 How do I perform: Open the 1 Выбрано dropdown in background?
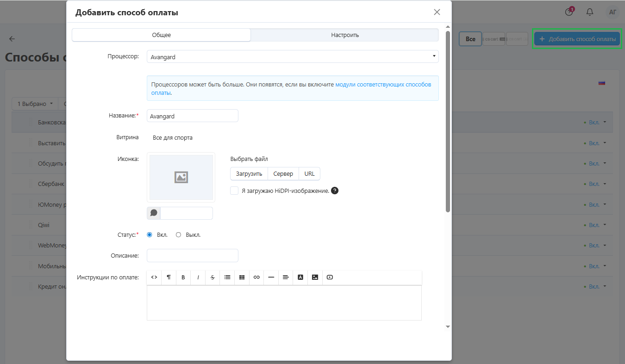point(35,104)
